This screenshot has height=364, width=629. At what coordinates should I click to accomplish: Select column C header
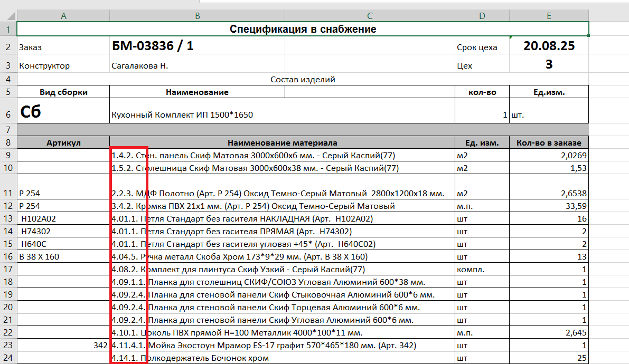tap(370, 16)
